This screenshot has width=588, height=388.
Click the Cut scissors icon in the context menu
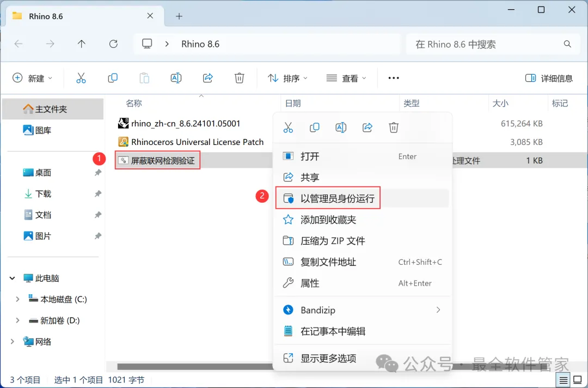click(x=288, y=128)
